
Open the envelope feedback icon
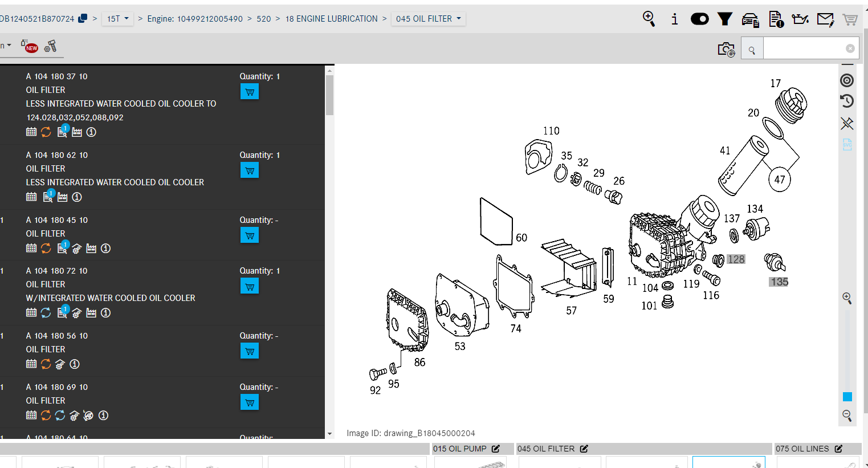coord(825,19)
